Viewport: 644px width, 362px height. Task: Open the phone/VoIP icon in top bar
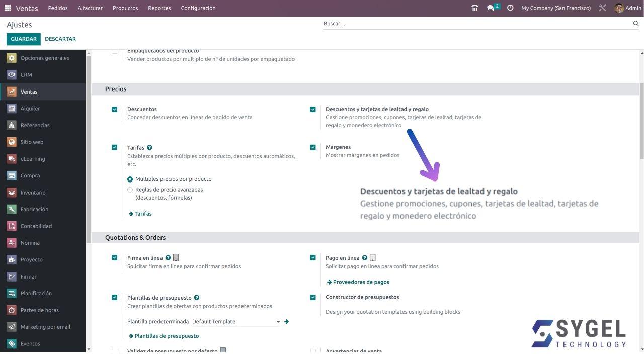[475, 8]
